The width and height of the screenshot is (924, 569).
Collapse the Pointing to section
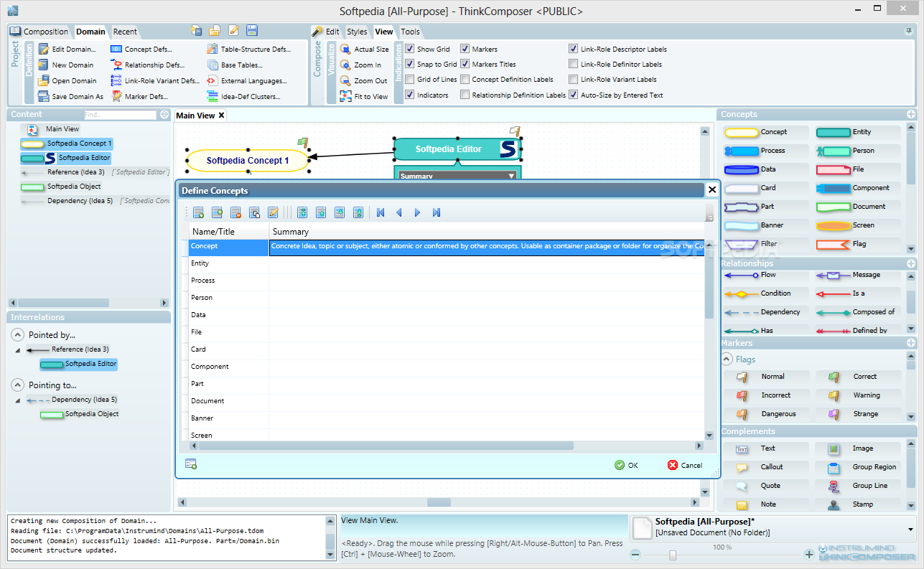[18, 385]
